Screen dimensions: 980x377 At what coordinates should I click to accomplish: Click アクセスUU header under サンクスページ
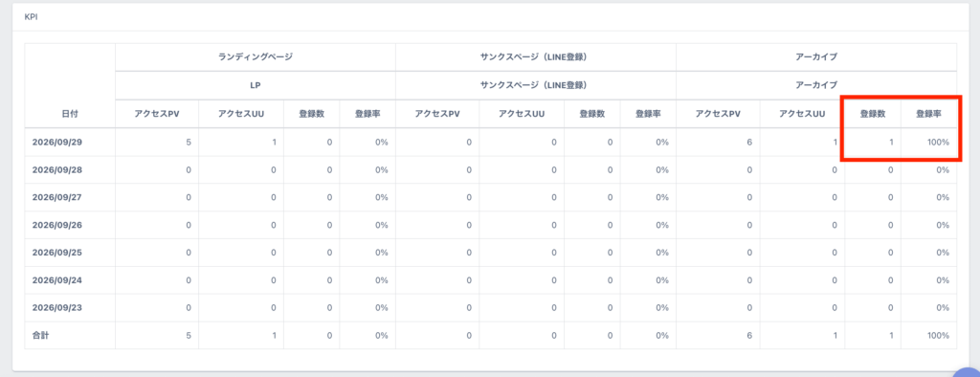[522, 114]
